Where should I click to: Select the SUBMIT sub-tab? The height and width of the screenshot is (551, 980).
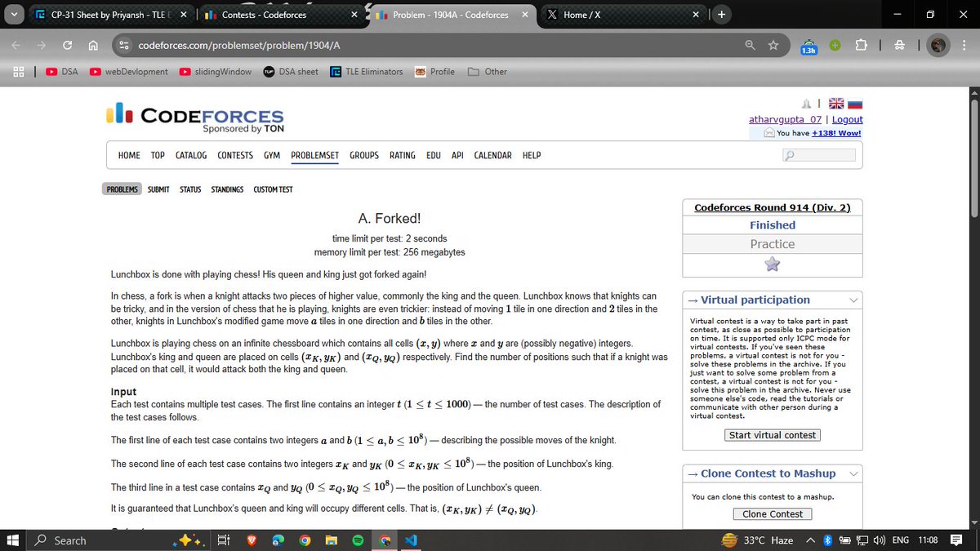[158, 189]
